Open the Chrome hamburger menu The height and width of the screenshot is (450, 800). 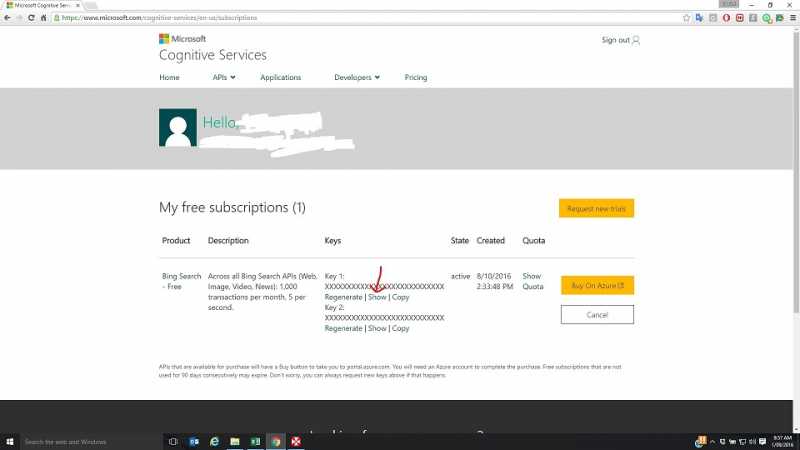[x=793, y=18]
